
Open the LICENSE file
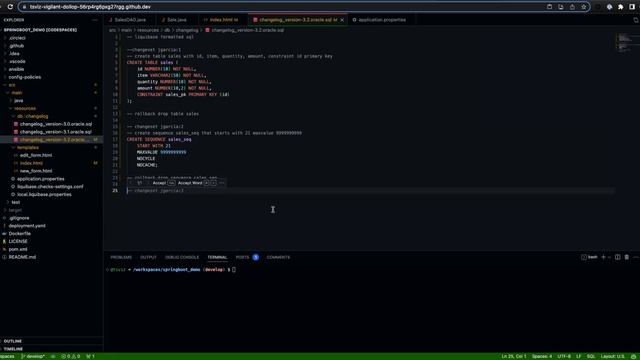click(18, 241)
